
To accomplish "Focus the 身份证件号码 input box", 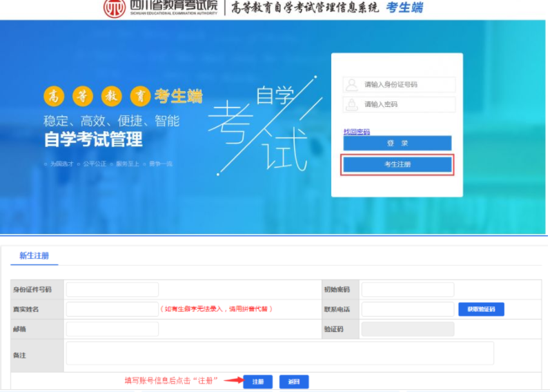I will pyautogui.click(x=112, y=290).
